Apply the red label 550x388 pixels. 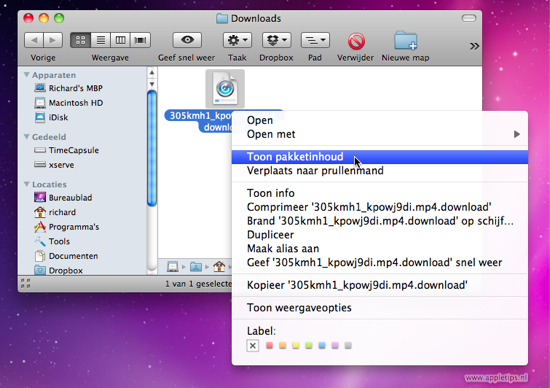269,346
